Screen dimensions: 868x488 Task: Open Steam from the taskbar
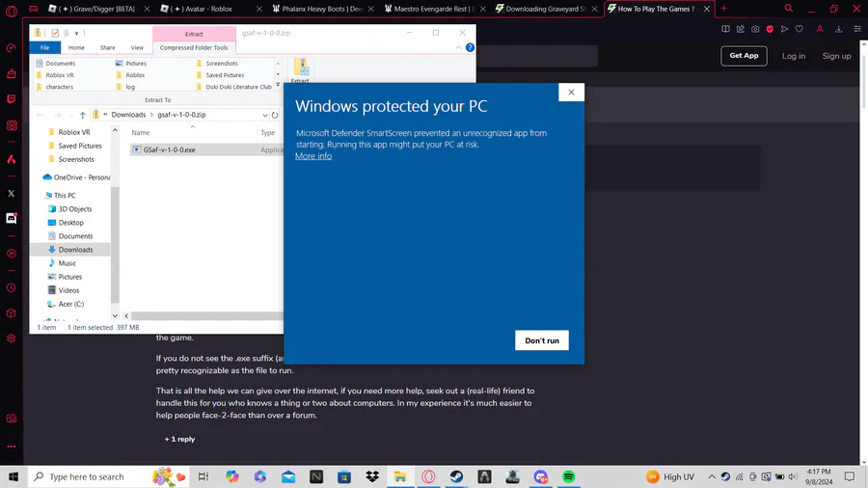pos(456,476)
